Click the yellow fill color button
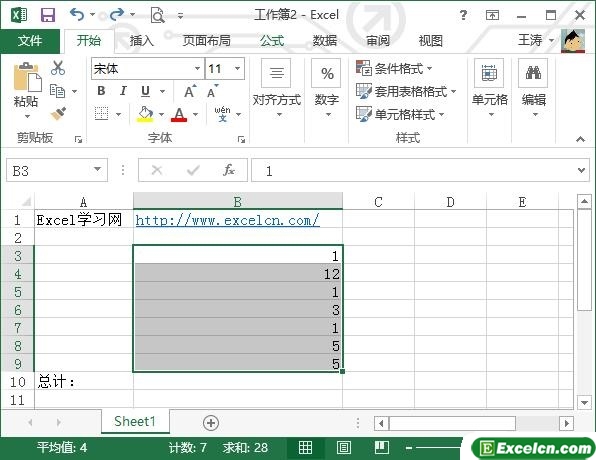 tap(146, 114)
